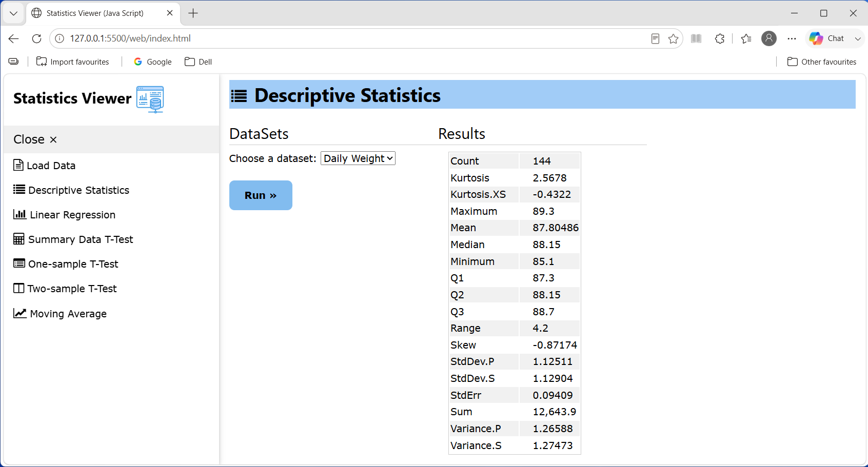The height and width of the screenshot is (467, 868).
Task: Open the Google bookmark
Action: click(153, 62)
